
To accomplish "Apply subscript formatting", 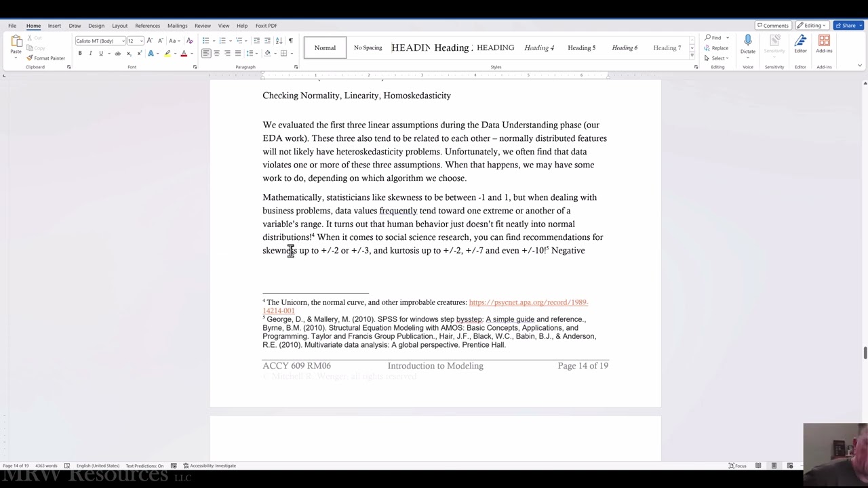I will [x=129, y=54].
